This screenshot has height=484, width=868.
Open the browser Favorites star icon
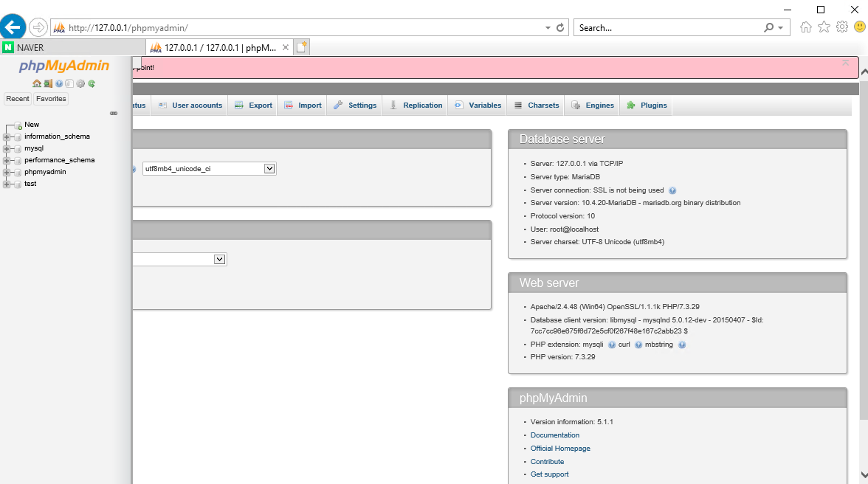[824, 27]
